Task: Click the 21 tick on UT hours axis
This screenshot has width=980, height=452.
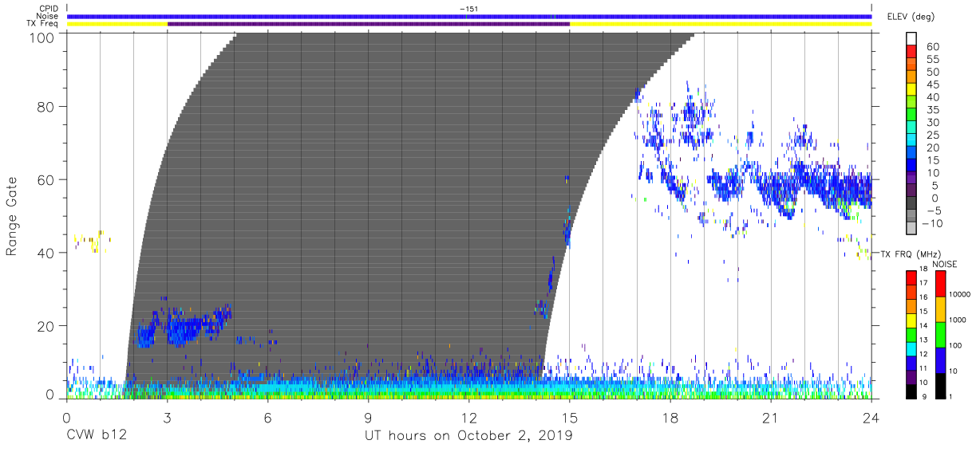Action: [770, 417]
